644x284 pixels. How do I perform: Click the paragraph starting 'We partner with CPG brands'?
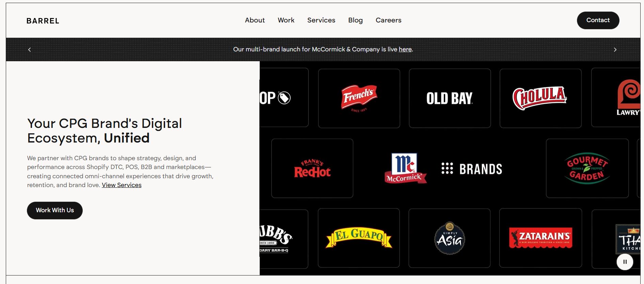[x=120, y=171]
